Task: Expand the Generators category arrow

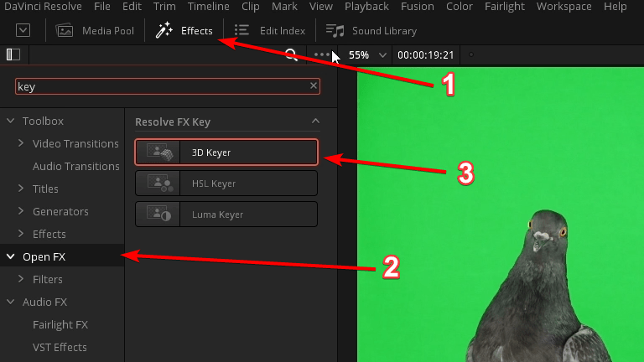Action: (21, 211)
